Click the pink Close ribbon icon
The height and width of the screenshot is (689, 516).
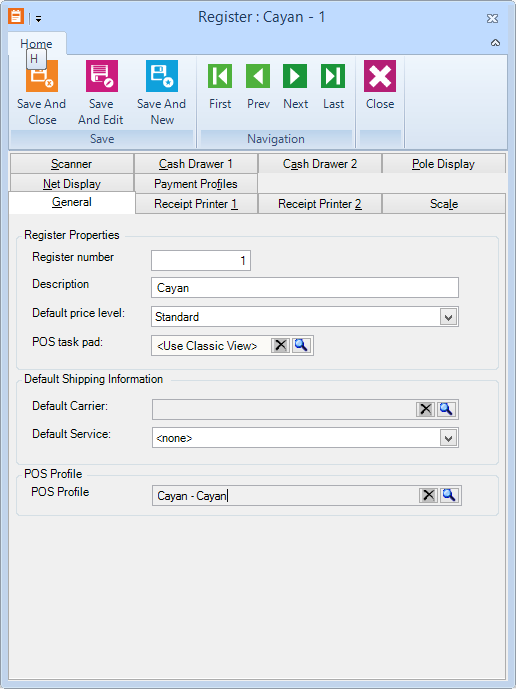click(x=380, y=76)
